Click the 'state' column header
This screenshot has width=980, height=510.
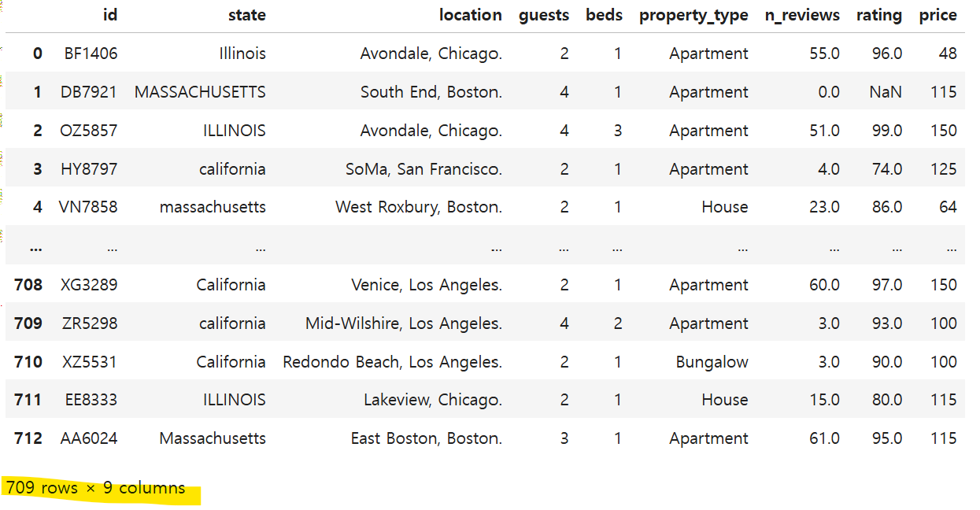click(x=246, y=15)
